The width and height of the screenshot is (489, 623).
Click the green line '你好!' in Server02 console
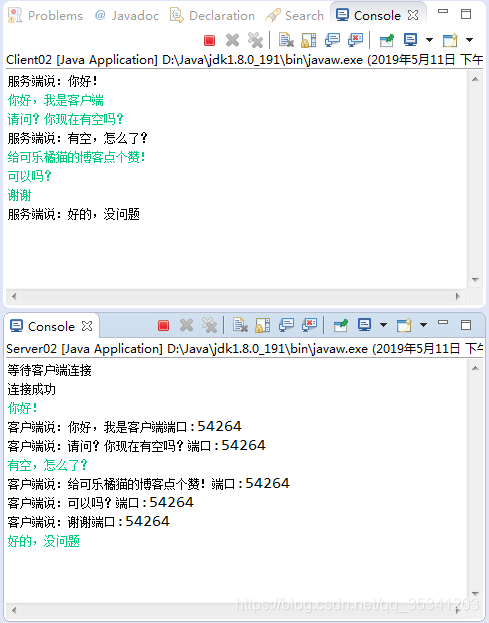23,408
